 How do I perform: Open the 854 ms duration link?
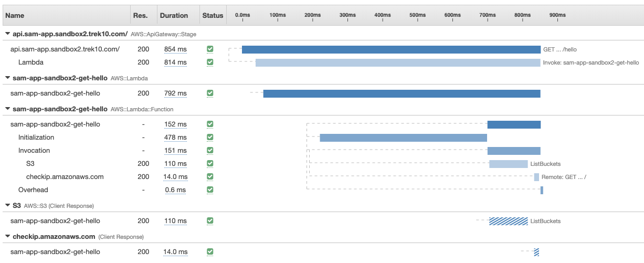175,49
